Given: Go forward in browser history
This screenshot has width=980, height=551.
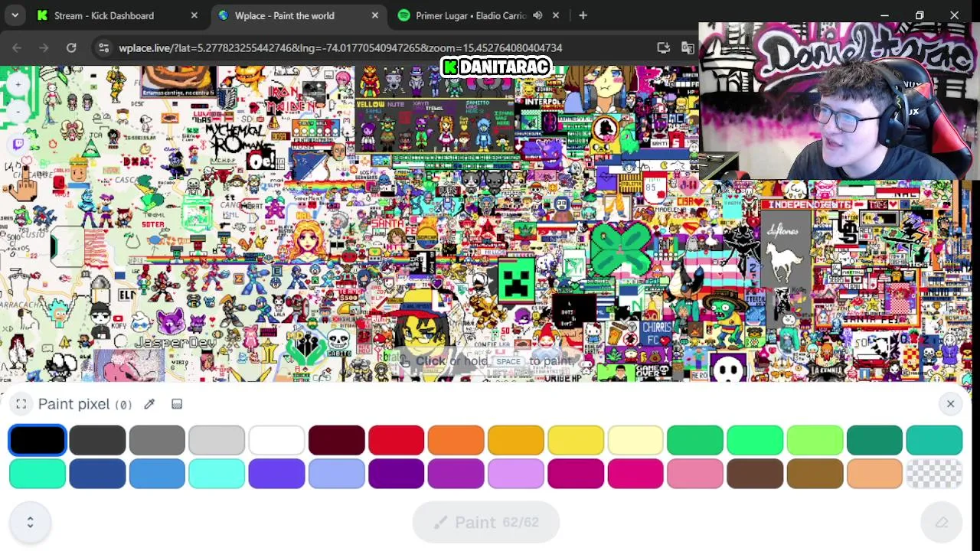Looking at the screenshot, I should [x=44, y=47].
